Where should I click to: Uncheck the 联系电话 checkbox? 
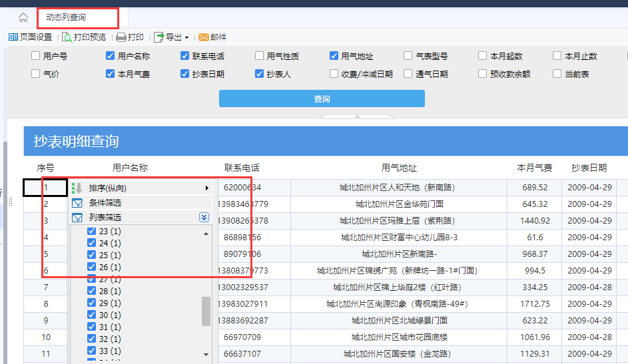(184, 56)
